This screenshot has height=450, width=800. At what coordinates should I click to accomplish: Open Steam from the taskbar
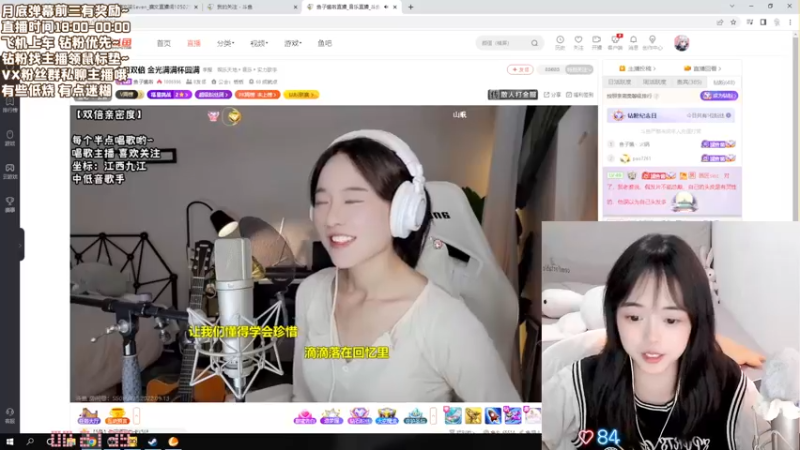coord(152,442)
